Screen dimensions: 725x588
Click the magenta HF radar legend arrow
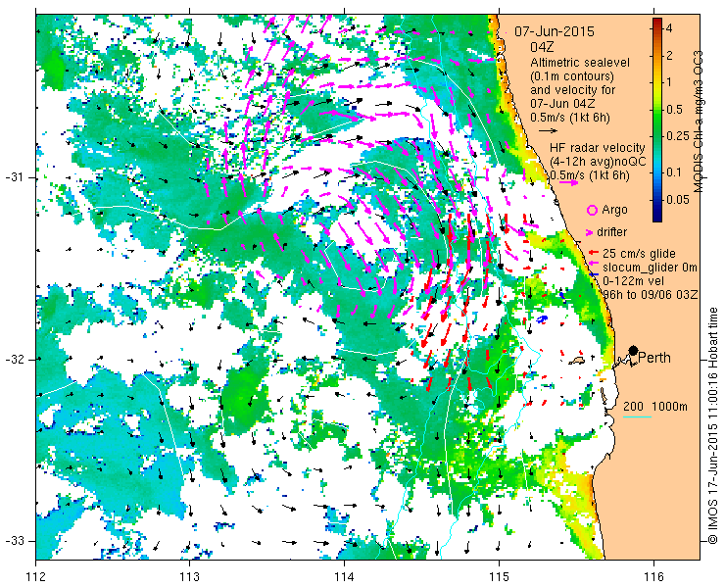(x=568, y=182)
